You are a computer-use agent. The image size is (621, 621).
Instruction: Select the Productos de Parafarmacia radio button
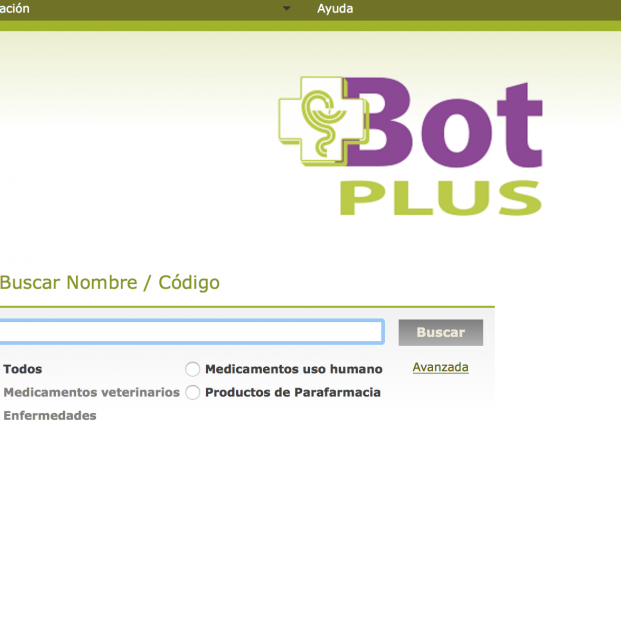pyautogui.click(x=193, y=393)
